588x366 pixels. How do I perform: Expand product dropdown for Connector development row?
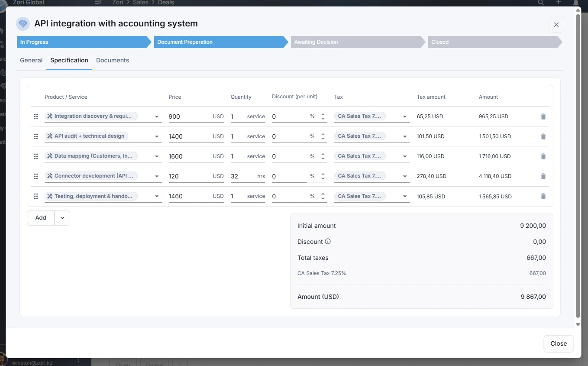coord(157,176)
